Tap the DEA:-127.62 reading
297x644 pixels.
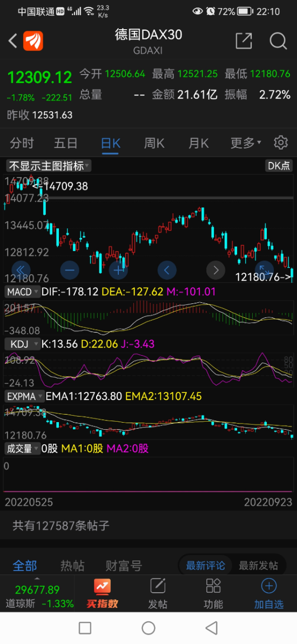click(x=132, y=292)
